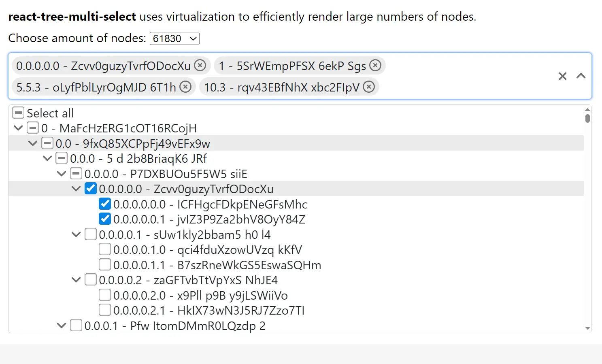Viewport: 602px width, 364px height.
Task: Collapse the 0 - MaFcHzERG1cOT16RCojH node
Action: click(x=18, y=128)
